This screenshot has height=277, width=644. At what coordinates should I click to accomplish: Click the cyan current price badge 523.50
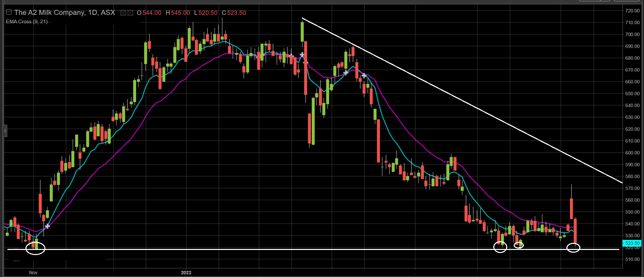[631, 243]
